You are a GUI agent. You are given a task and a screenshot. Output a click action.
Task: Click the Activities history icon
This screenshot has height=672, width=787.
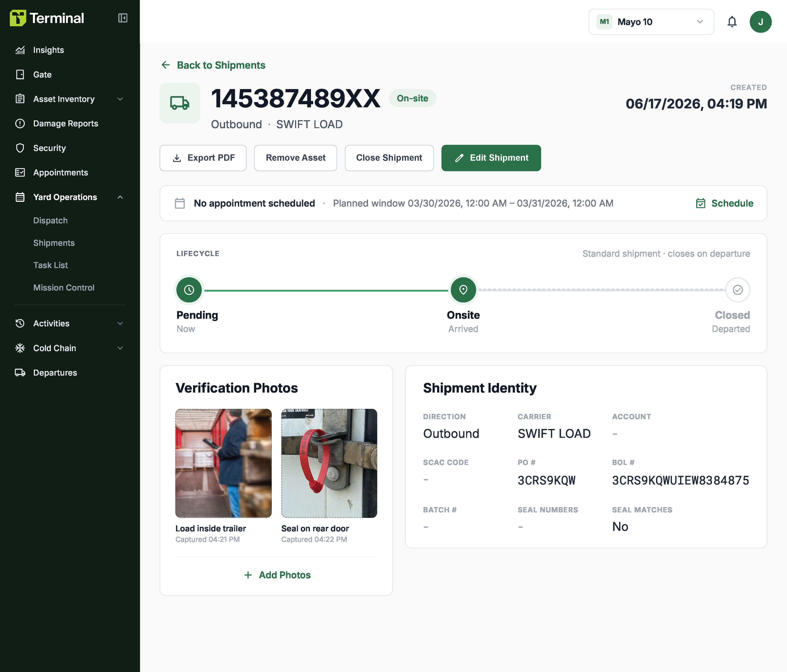click(x=20, y=324)
